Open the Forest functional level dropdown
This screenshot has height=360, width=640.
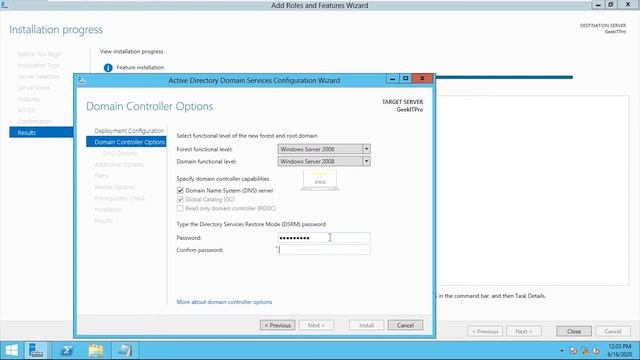point(324,149)
